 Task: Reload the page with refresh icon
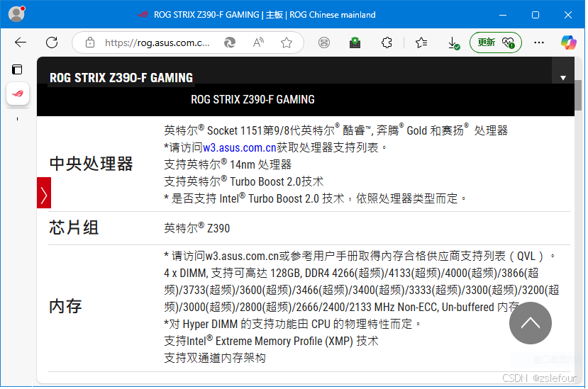click(x=52, y=43)
